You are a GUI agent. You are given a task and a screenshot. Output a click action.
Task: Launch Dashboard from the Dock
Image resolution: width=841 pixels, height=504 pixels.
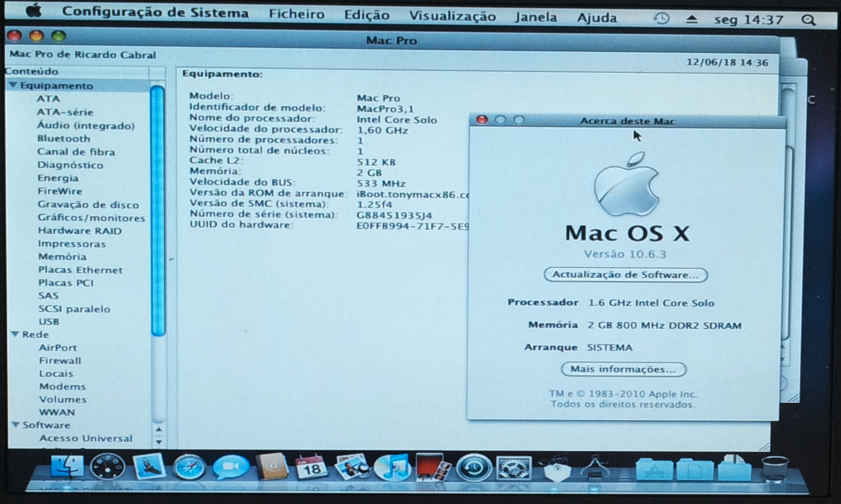pos(107,467)
